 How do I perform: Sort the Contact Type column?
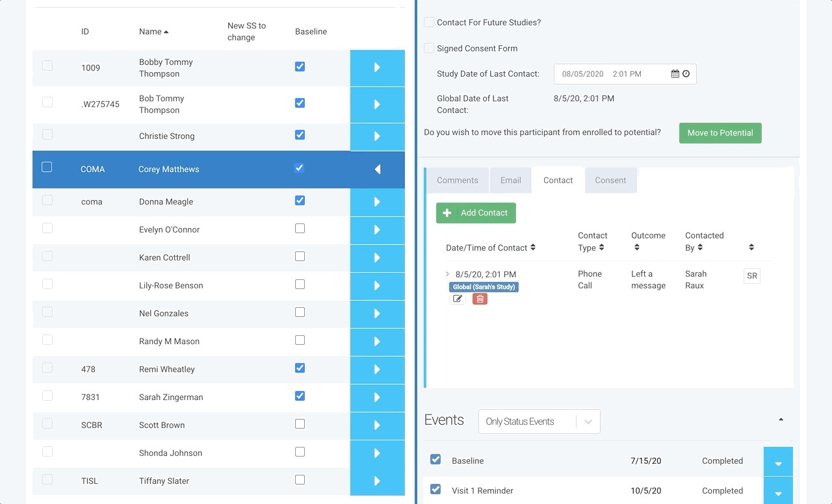pyautogui.click(x=601, y=247)
